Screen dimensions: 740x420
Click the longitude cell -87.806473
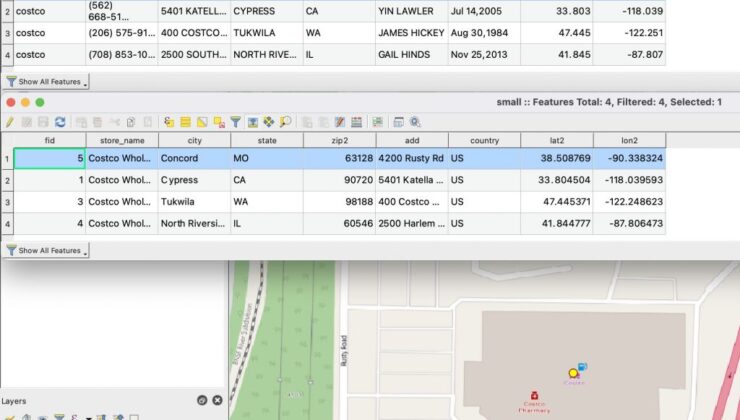pyautogui.click(x=630, y=223)
